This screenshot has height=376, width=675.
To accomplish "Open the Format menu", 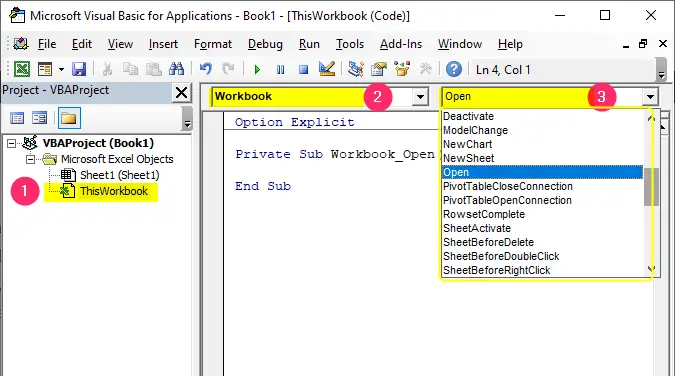I will click(213, 44).
